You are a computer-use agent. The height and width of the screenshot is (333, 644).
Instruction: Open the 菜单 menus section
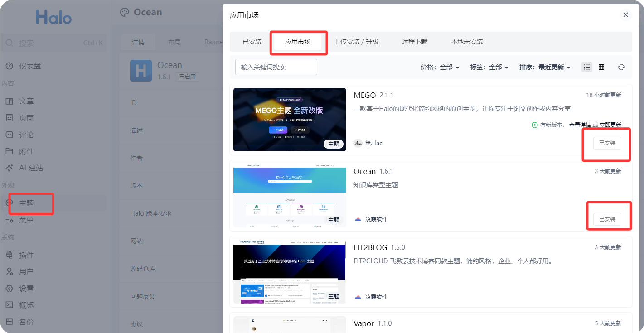[26, 220]
